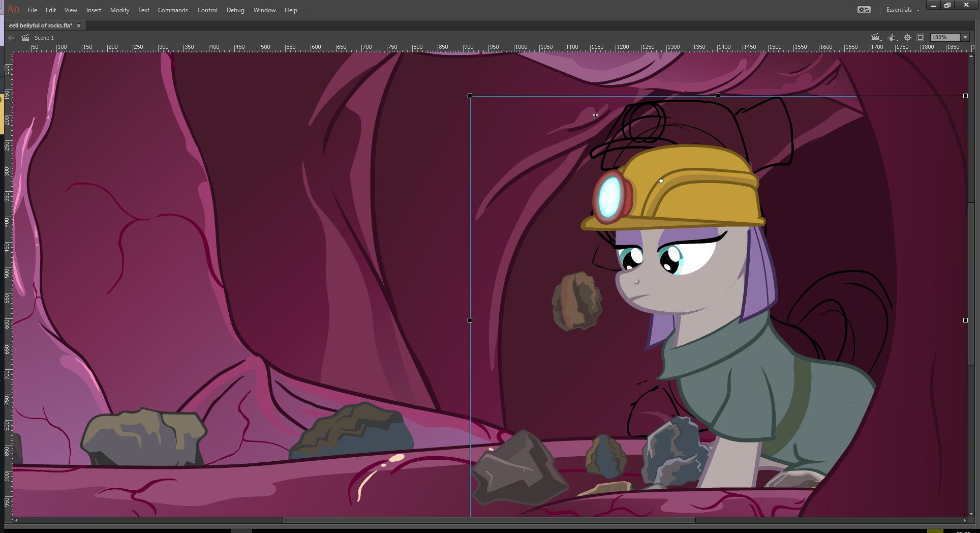Open the stage zoom dropdown arrow

tap(965, 38)
